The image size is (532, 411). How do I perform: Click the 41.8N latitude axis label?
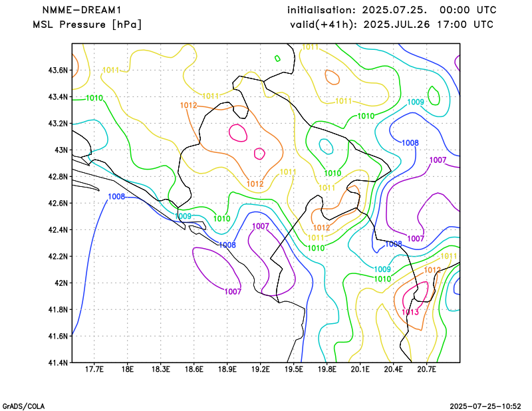point(58,309)
